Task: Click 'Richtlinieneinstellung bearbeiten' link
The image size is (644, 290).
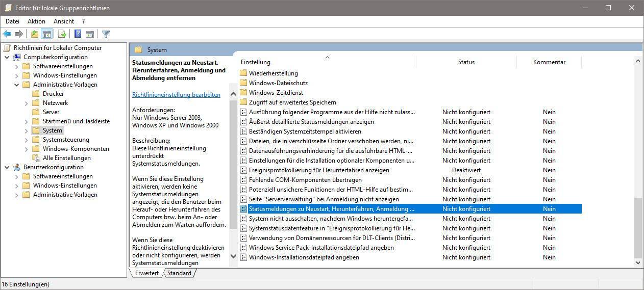Action: point(176,95)
